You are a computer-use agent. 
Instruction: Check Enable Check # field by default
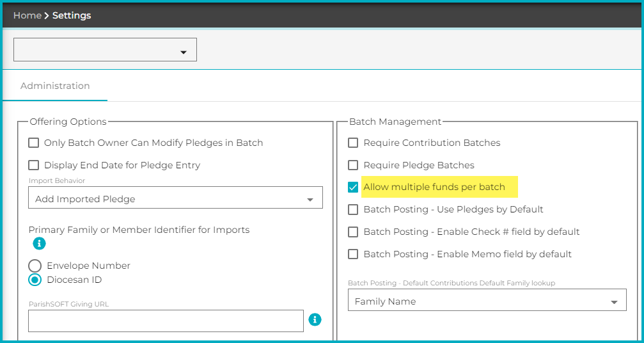pyautogui.click(x=353, y=232)
